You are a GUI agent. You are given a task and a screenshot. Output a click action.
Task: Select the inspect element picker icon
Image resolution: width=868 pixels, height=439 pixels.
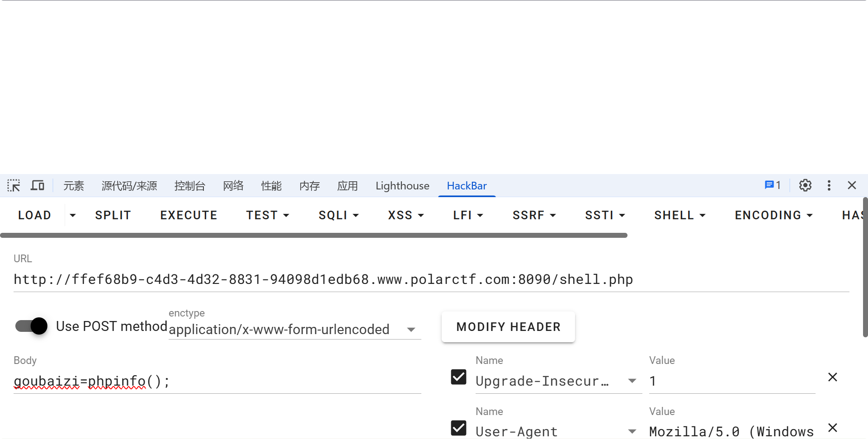(x=14, y=185)
